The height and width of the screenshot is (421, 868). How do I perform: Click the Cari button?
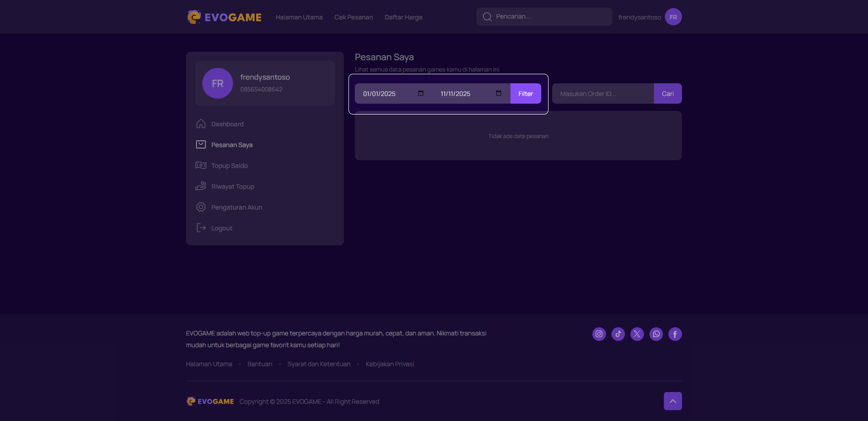[x=668, y=94]
